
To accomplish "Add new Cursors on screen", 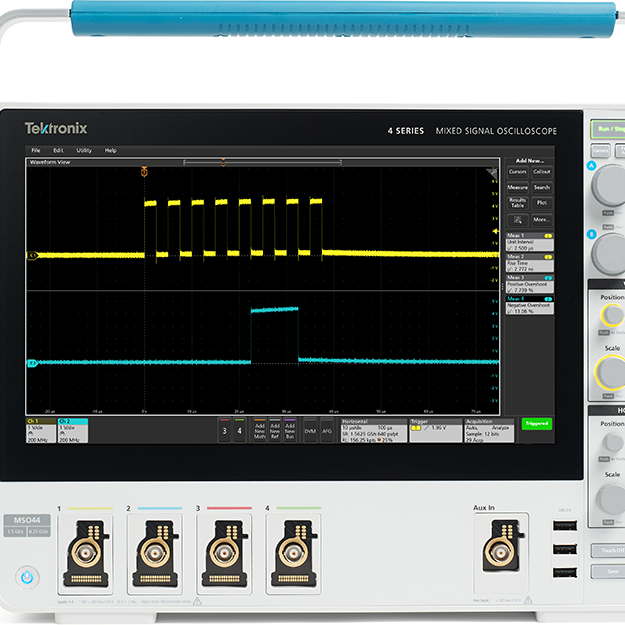I will (x=517, y=172).
